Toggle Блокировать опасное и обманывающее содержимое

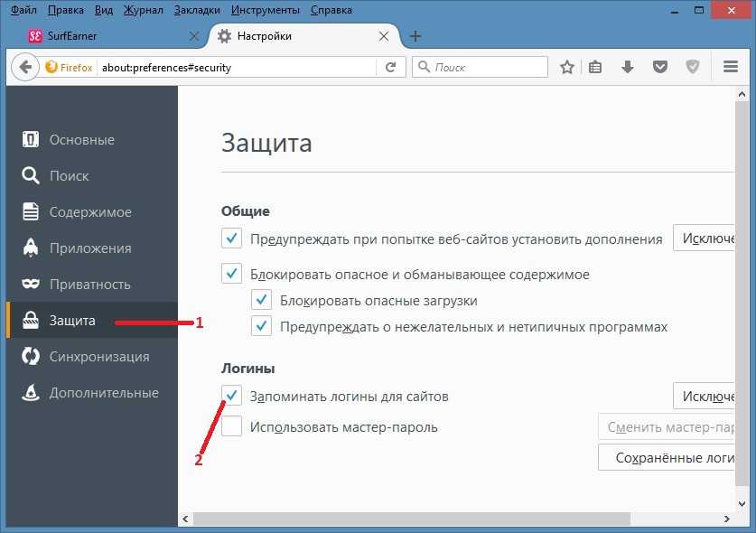click(231, 274)
